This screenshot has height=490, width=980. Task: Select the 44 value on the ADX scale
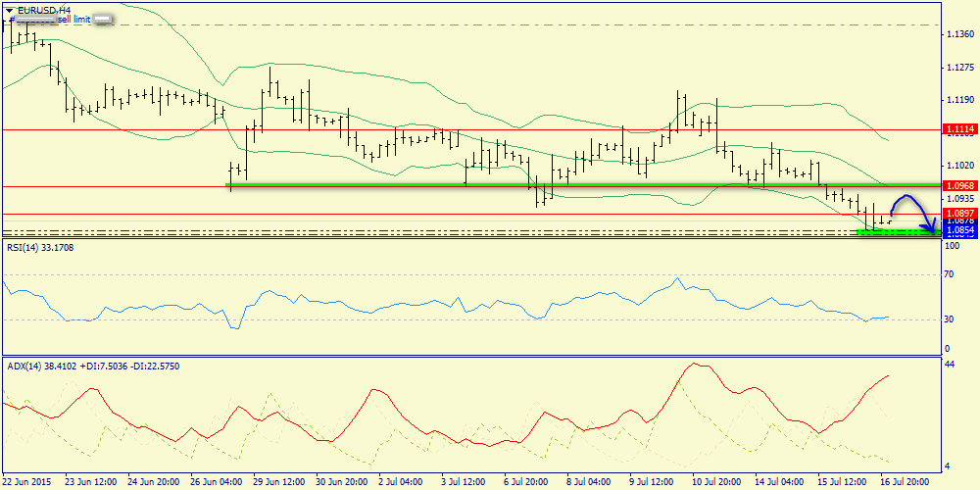951,365
